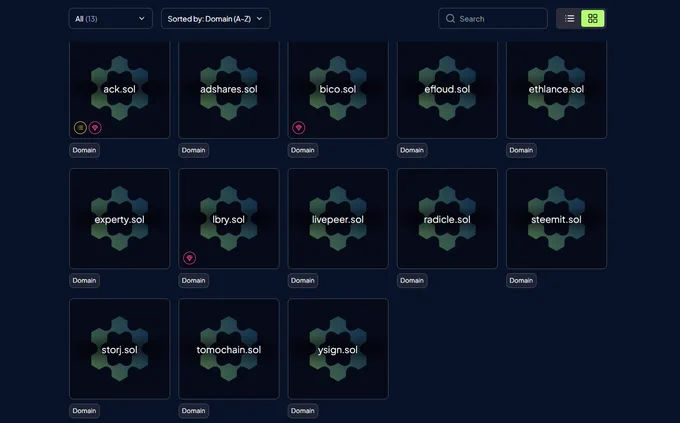Click the pink diamond badge on bico.sol
Image resolution: width=680 pixels, height=423 pixels.
coord(298,128)
